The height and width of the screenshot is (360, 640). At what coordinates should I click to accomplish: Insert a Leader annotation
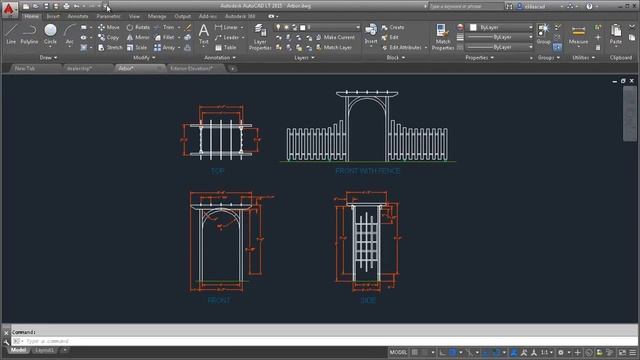click(x=227, y=38)
